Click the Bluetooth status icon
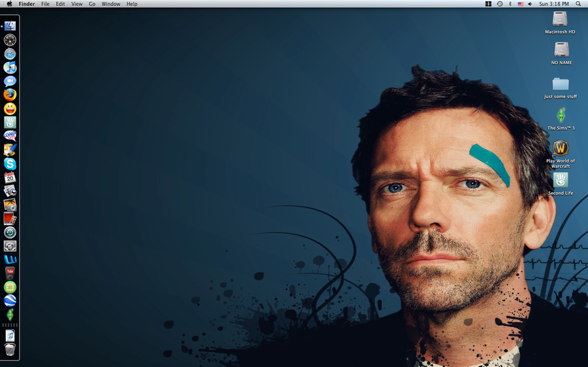The height and width of the screenshot is (367, 588). tap(510, 4)
